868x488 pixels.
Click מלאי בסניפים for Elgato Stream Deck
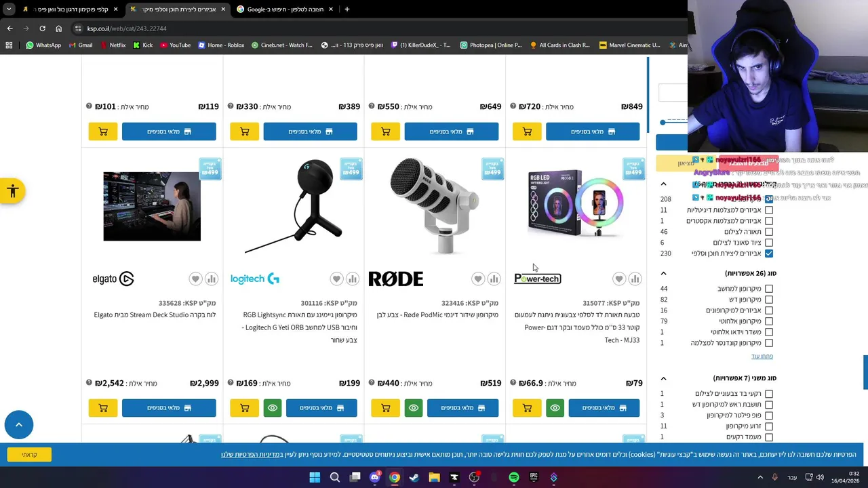169,408
